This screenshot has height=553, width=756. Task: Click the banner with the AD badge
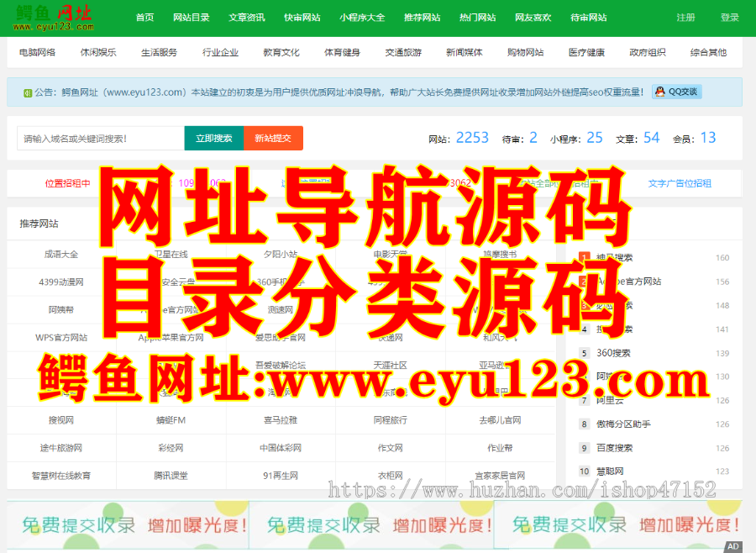(x=618, y=525)
